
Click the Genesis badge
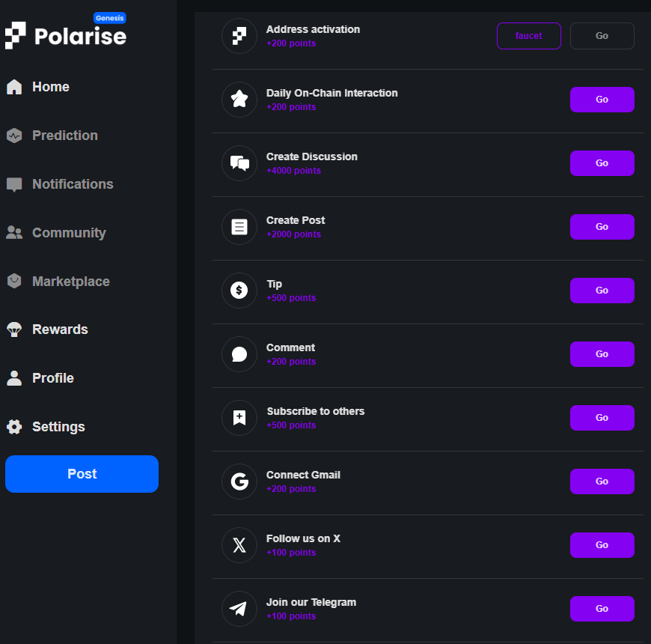[x=109, y=18]
